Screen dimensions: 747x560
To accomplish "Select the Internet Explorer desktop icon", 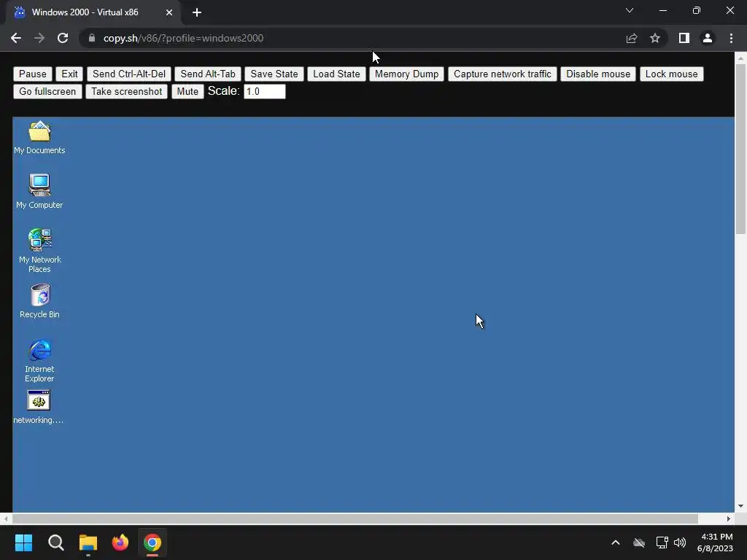I will coord(39,360).
